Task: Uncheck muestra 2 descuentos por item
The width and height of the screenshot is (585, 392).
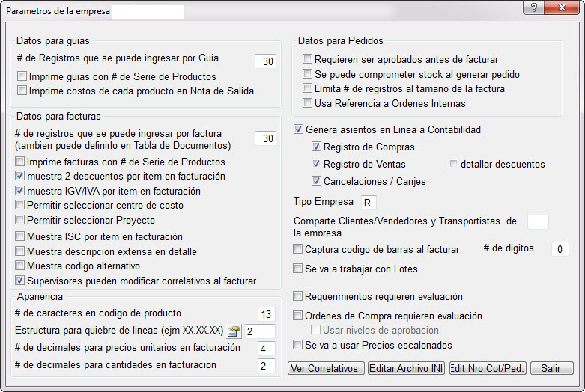Action: point(21,177)
